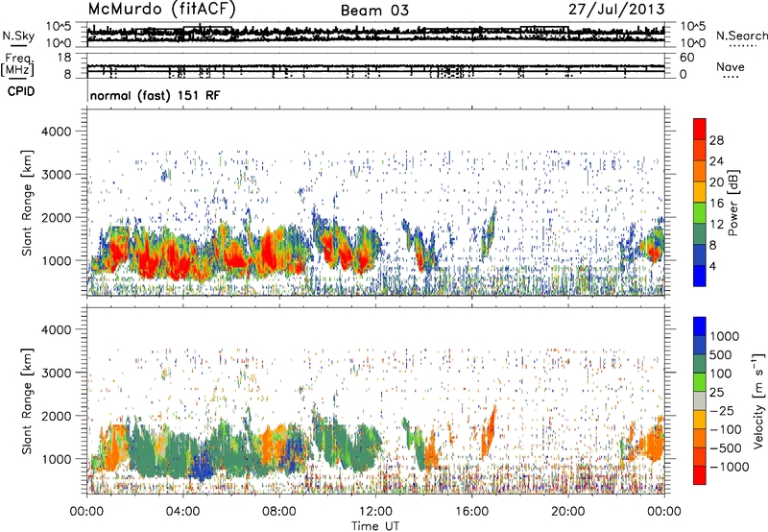This screenshot has height=532, width=768.
Task: Click the orange streak near 16:40 in velocity panel
Action: coord(489,431)
